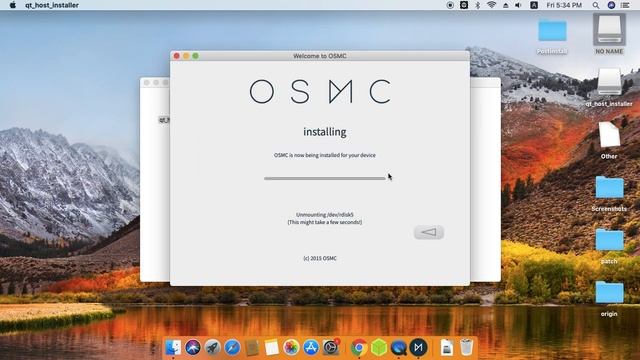640x360 pixels.
Task: Click the Fri 5:34 PM clock
Action: tap(564, 5)
